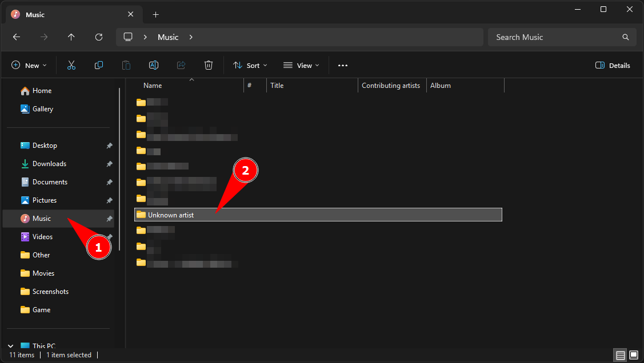
Task: Collapse the This PC tree node
Action: pos(11,346)
